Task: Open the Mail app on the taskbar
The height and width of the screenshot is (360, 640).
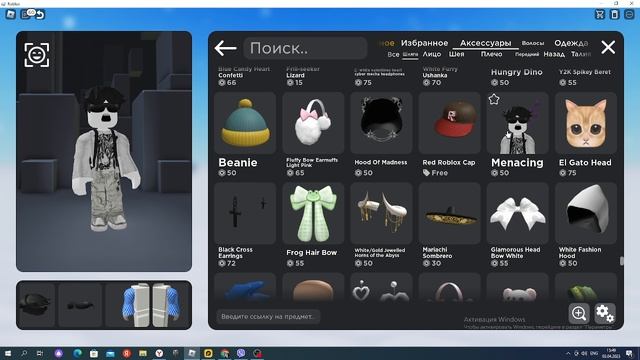Action: pyautogui.click(x=110, y=353)
